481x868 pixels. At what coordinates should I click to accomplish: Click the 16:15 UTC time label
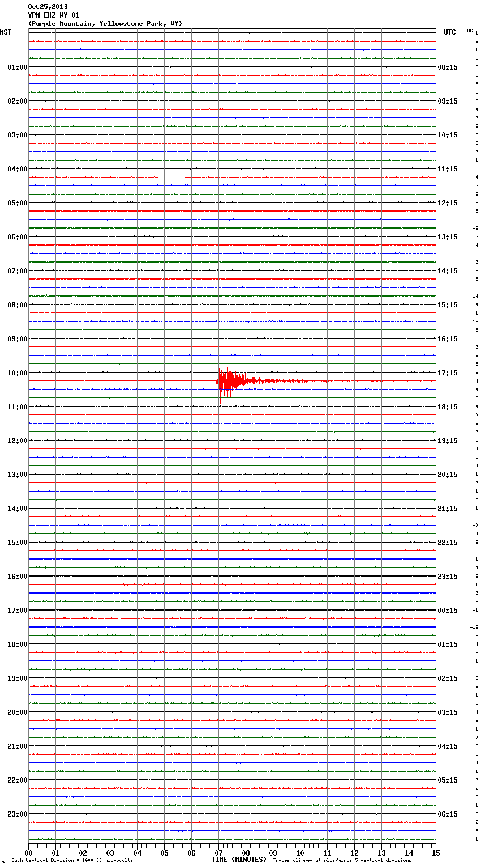pyautogui.click(x=448, y=339)
